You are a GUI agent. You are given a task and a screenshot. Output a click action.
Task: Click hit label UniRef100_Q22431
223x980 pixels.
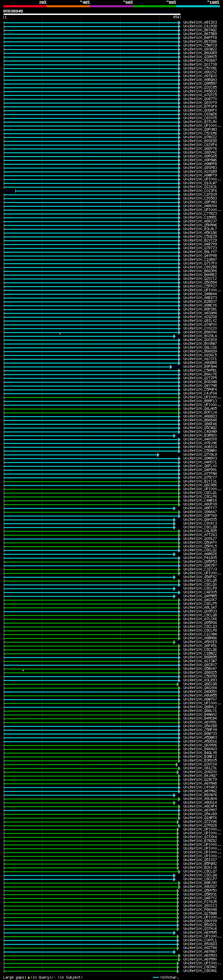pos(200,187)
